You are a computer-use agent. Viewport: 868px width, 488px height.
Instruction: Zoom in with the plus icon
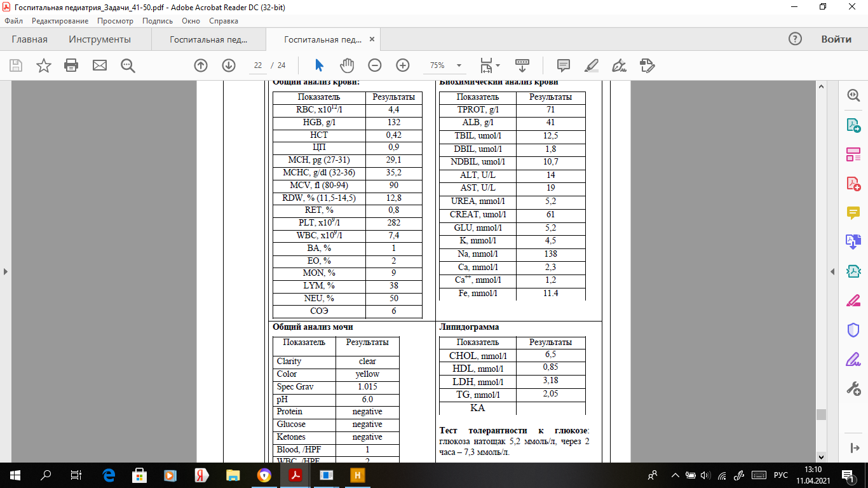point(403,65)
